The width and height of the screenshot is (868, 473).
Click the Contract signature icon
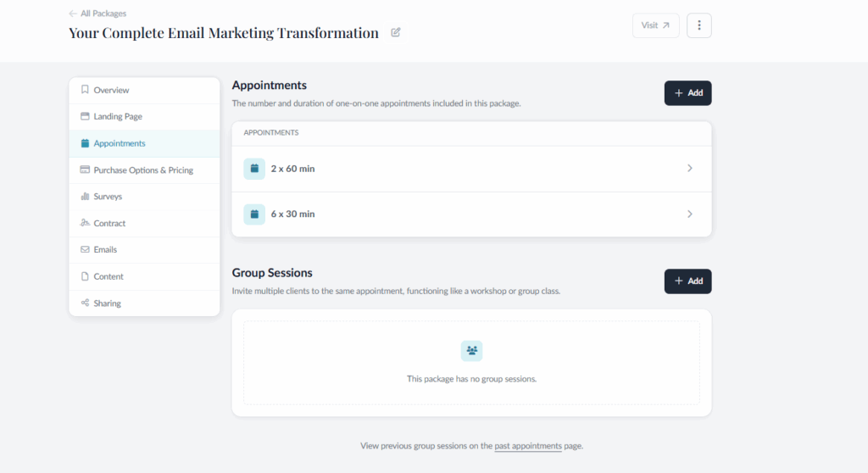coord(85,223)
